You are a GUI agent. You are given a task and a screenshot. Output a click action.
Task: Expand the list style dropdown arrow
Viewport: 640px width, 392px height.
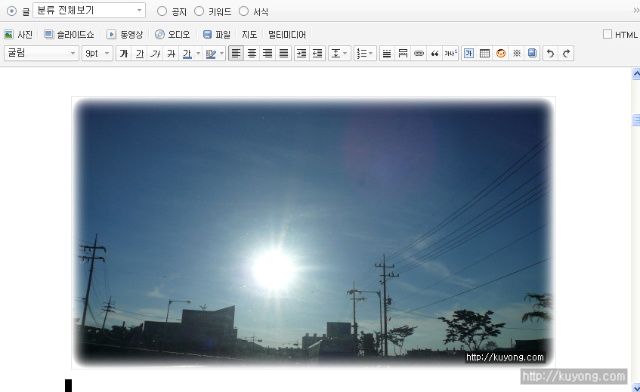click(x=371, y=53)
